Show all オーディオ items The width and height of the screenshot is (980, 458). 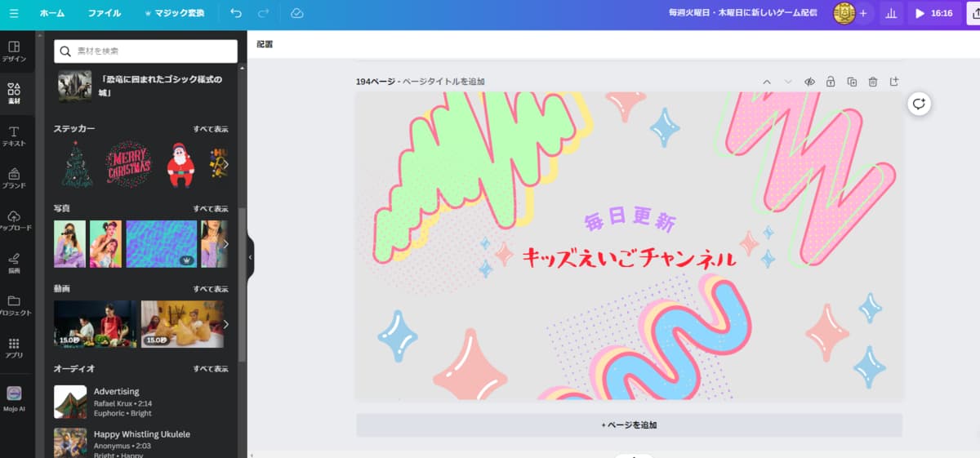pos(211,369)
